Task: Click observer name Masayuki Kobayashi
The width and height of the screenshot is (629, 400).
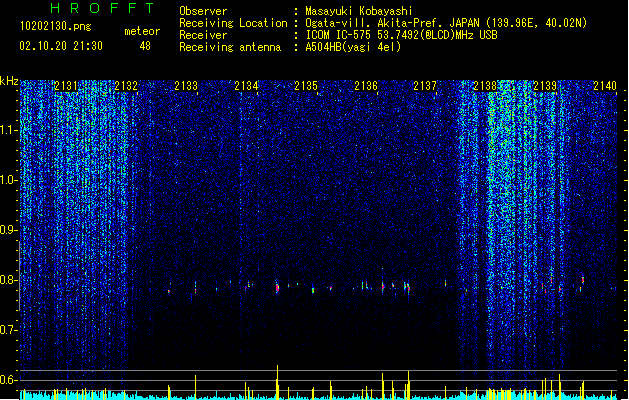Action: pos(359,11)
